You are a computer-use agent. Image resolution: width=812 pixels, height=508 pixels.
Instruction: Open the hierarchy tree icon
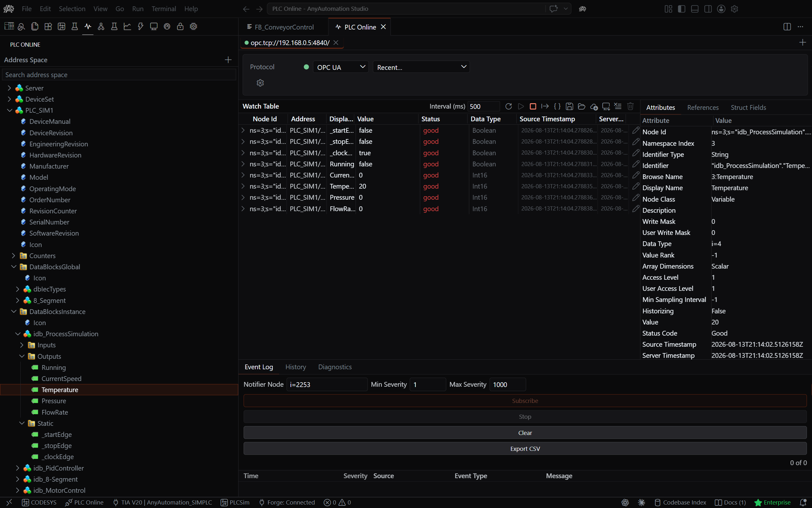(x=101, y=27)
